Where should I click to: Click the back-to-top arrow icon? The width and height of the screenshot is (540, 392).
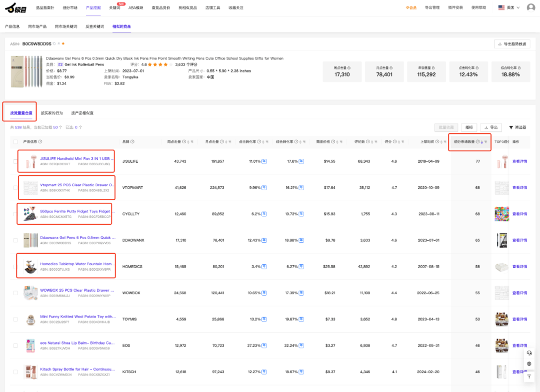(x=529, y=377)
